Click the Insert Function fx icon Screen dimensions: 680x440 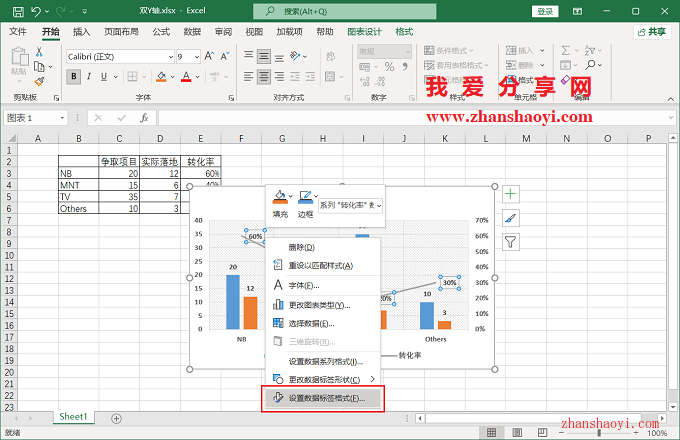coord(144,118)
